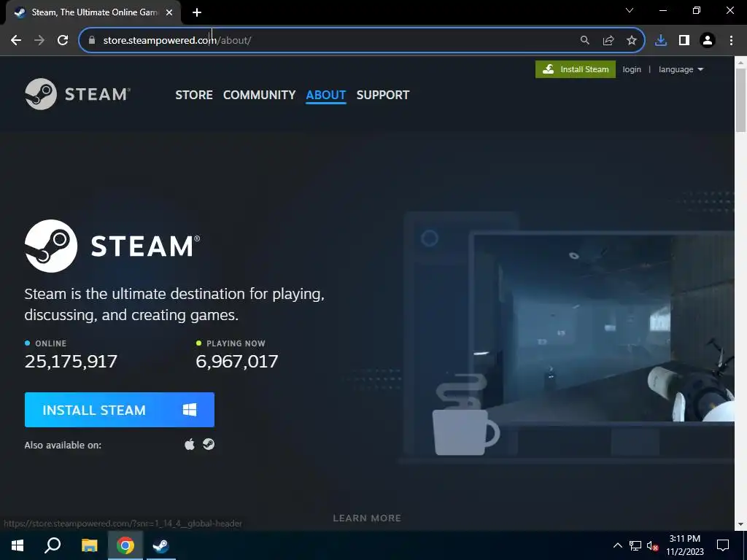This screenshot has height=560, width=747.
Task: Open the Windows Start menu
Action: click(18, 545)
